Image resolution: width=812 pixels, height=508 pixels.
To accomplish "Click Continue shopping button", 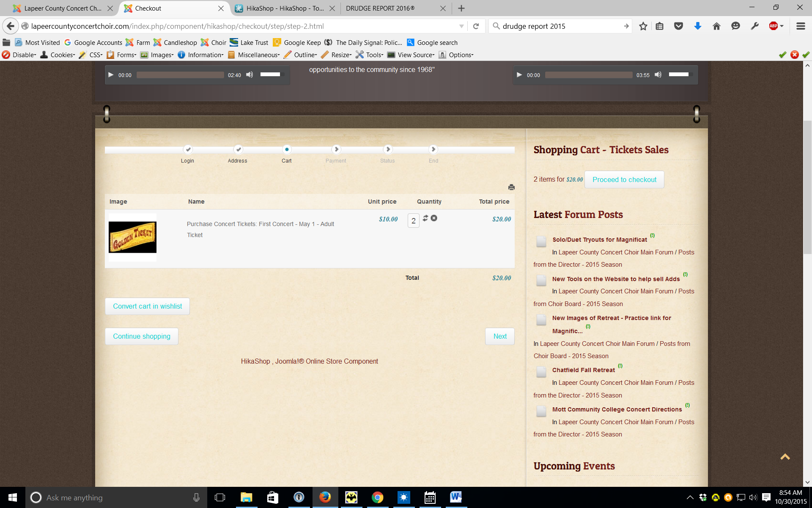I will 142,336.
